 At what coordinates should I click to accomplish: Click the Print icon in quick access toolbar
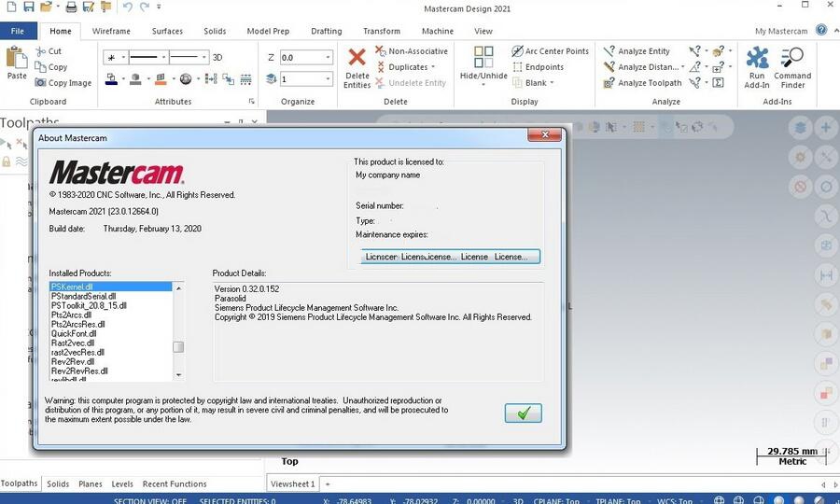pos(71,7)
